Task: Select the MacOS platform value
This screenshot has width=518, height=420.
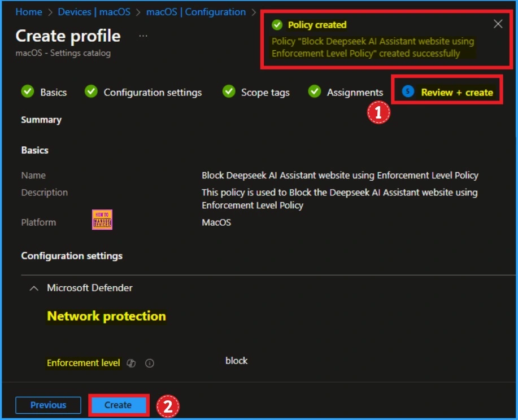Action: click(x=216, y=222)
